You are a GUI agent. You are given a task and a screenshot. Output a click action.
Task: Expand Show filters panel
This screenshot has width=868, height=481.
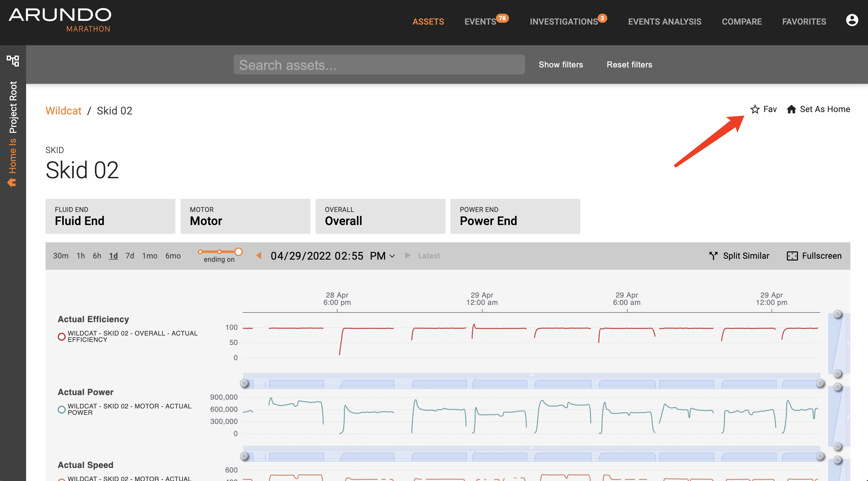[x=560, y=64]
